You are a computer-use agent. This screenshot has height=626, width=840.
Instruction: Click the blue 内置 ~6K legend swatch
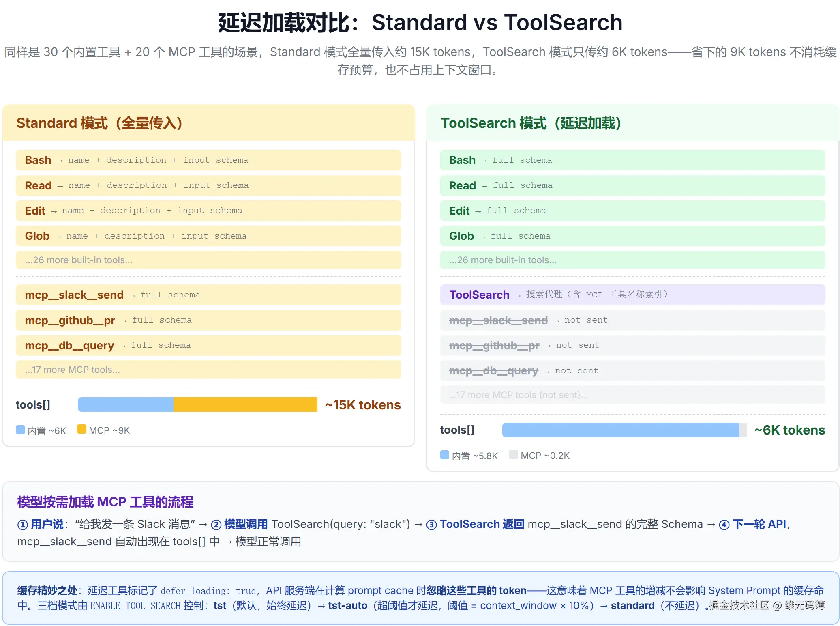click(x=20, y=430)
